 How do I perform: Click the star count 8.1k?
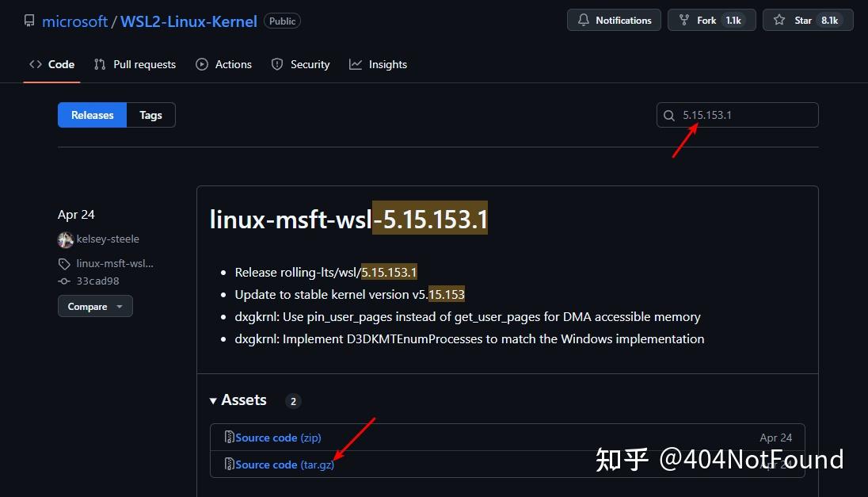pos(829,20)
